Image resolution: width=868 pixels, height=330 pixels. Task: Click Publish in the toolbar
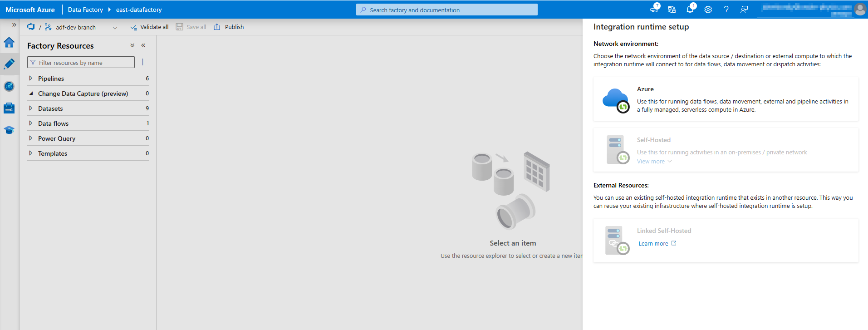point(229,27)
